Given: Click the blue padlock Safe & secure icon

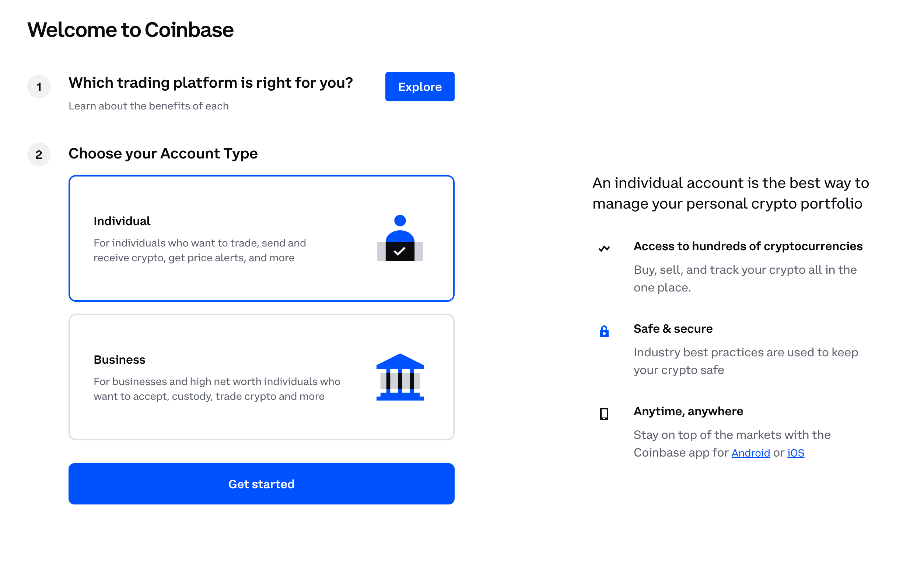Looking at the screenshot, I should click(x=604, y=331).
